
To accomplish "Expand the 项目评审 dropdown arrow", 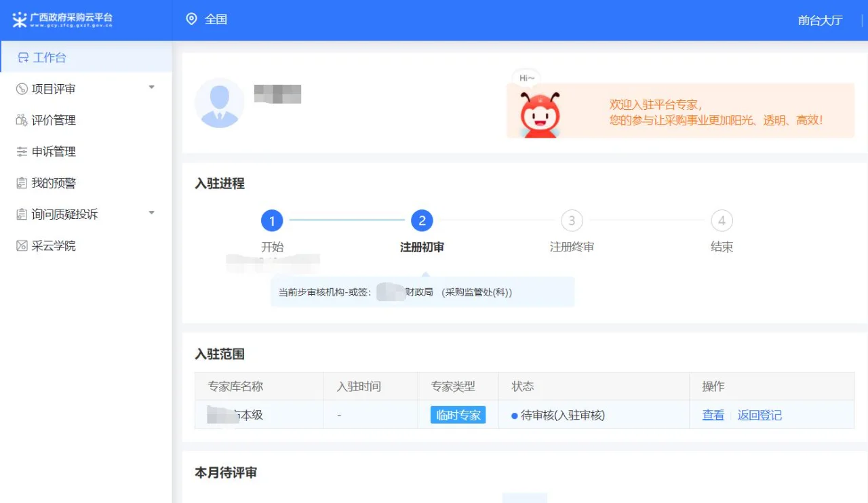I will 152,89.
